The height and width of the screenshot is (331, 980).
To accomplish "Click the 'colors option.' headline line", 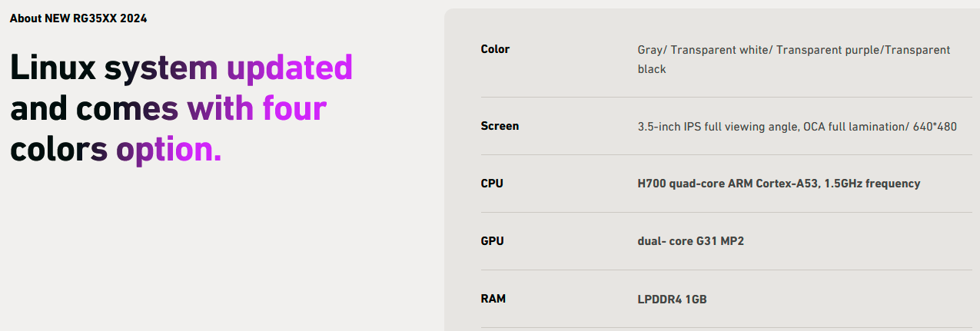I will coord(115,148).
